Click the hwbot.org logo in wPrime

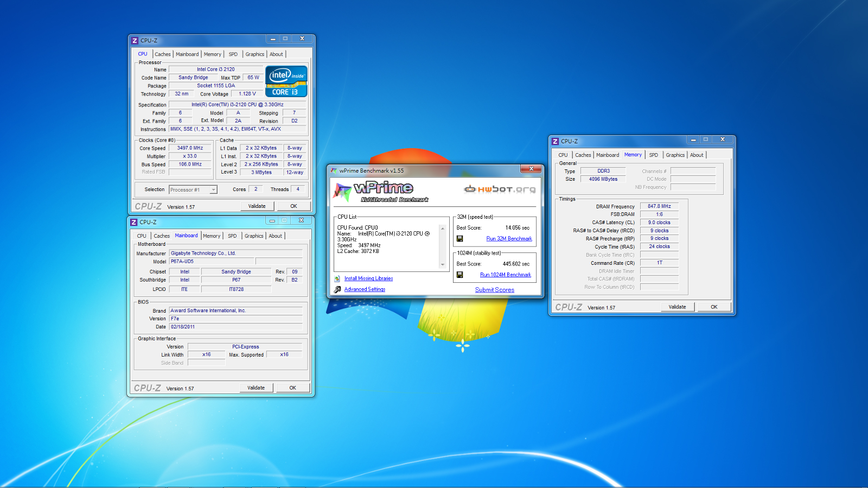(x=500, y=189)
